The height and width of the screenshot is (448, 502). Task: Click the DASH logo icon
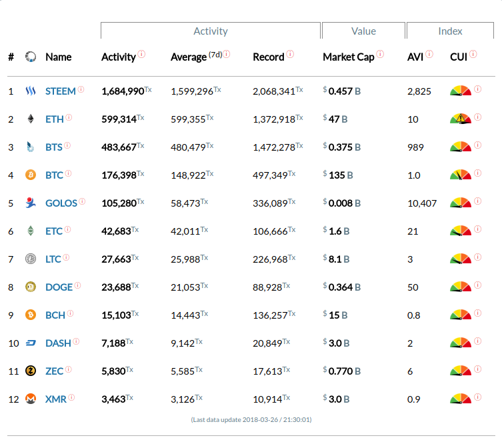tap(31, 343)
